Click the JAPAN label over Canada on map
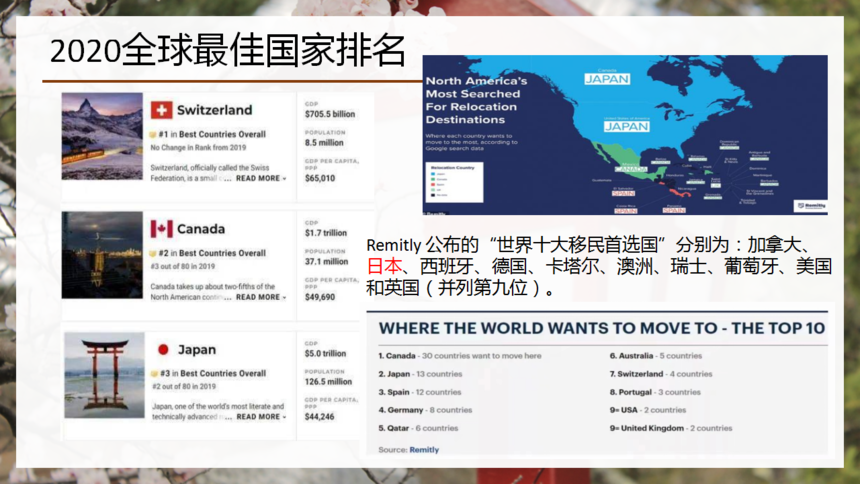Screen dimensions: 860x484 pyautogui.click(x=607, y=79)
